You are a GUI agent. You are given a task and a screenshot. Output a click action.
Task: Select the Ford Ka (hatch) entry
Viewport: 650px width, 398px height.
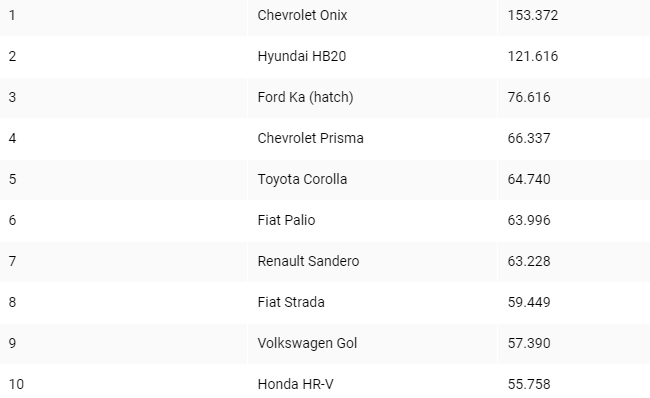(306, 97)
